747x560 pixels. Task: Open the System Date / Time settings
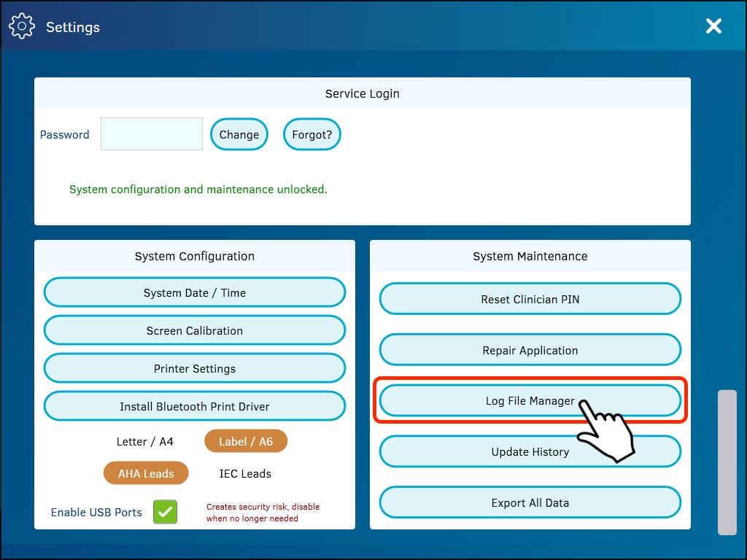click(194, 292)
